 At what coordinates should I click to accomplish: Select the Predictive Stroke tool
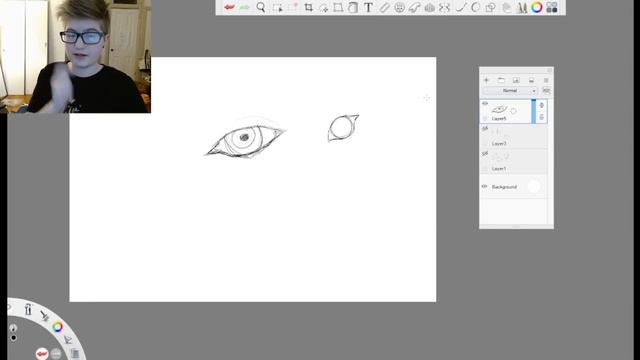click(x=476, y=7)
